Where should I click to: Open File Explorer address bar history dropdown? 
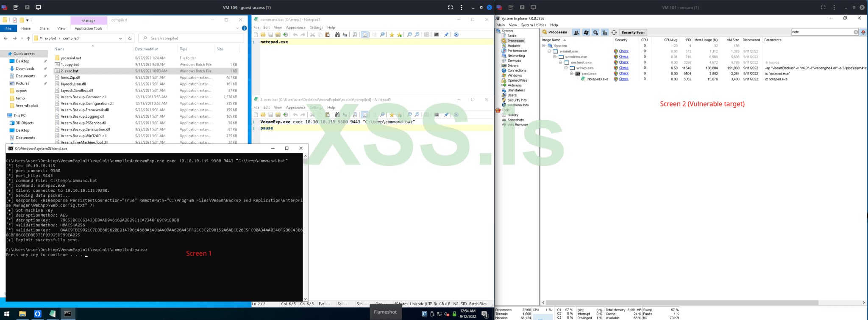click(120, 38)
